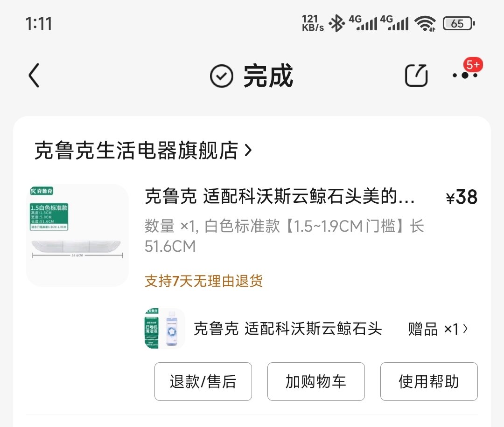Tap the battery indicator showing 65
This screenshot has width=504, height=427.
(x=458, y=23)
